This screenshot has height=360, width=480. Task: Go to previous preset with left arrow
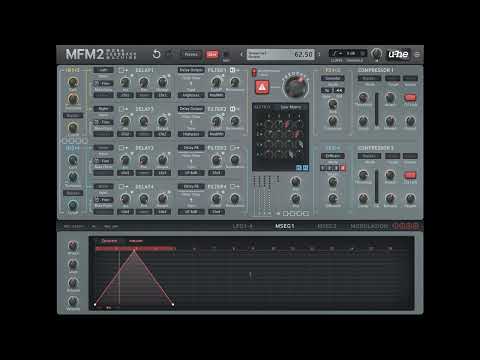[x=242, y=54]
